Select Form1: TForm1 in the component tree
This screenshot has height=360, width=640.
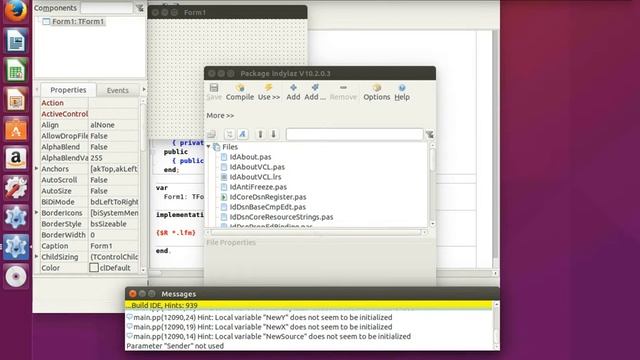(x=78, y=21)
